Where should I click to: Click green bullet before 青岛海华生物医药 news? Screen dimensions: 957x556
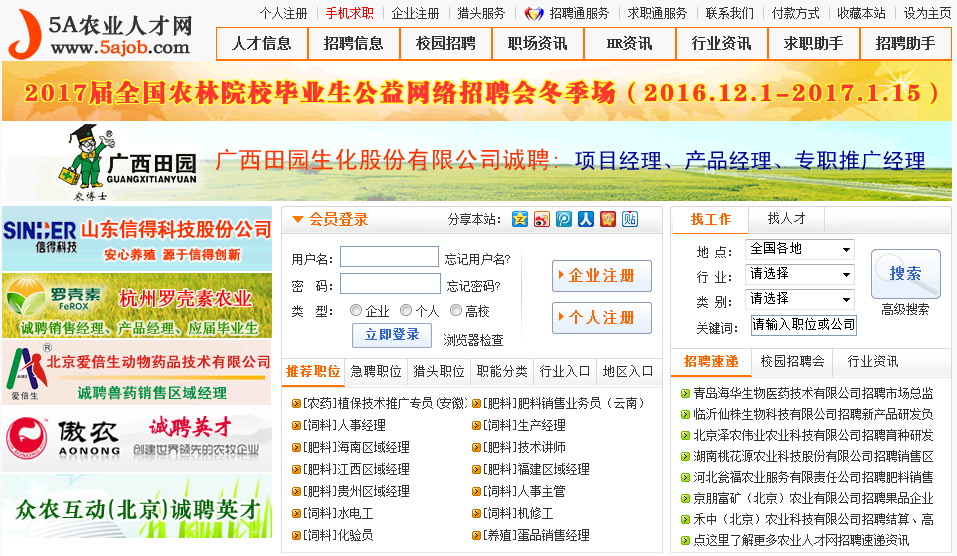(685, 394)
